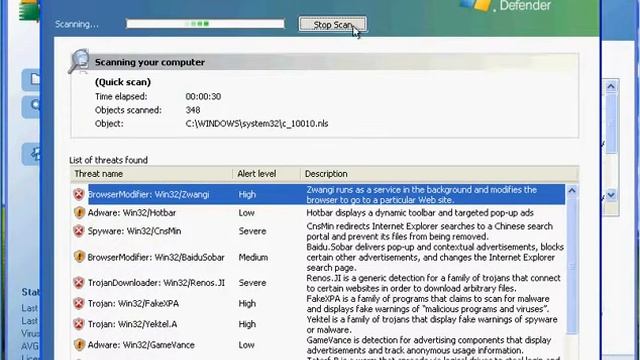Click the orange warning icon beside Adware: Win32/Hotbar
The height and width of the screenshot is (360, 640).
[x=79, y=213]
